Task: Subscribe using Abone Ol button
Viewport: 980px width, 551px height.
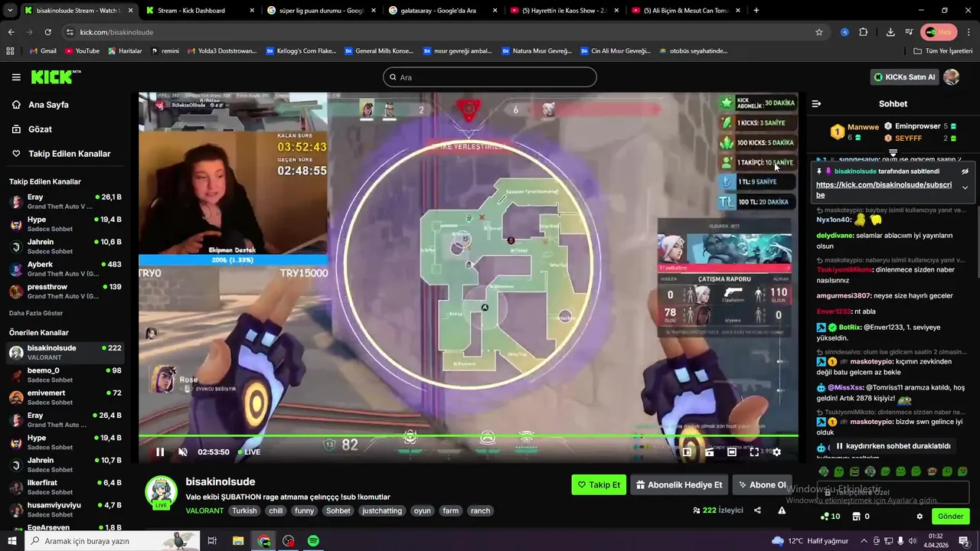Action: 761,484
